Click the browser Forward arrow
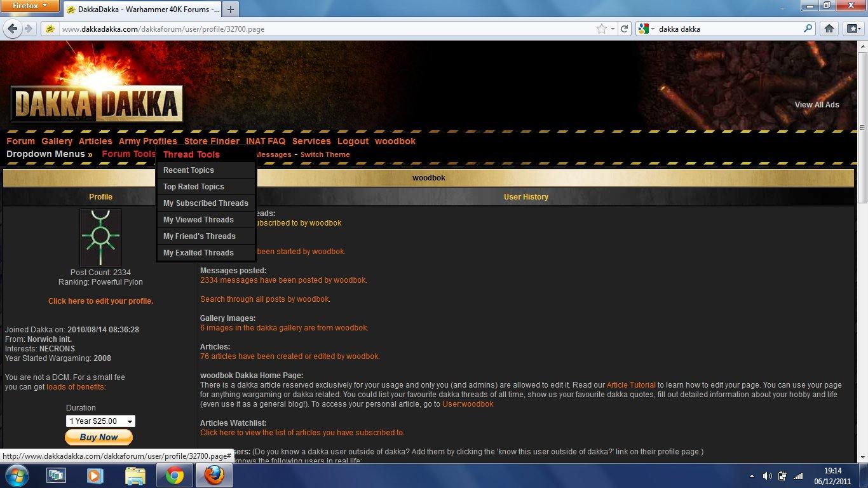868x488 pixels. tap(28, 29)
